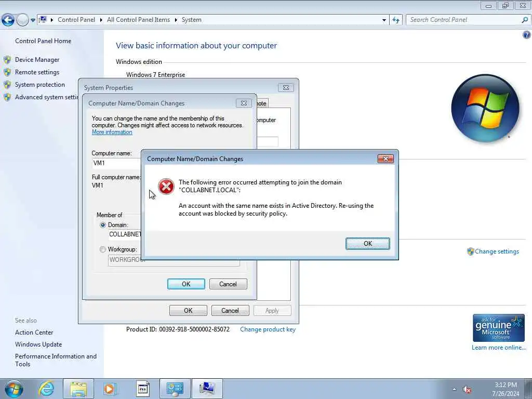Image resolution: width=532 pixels, height=399 pixels.
Task: Click the System Properties taskbar icon
Action: point(207,389)
